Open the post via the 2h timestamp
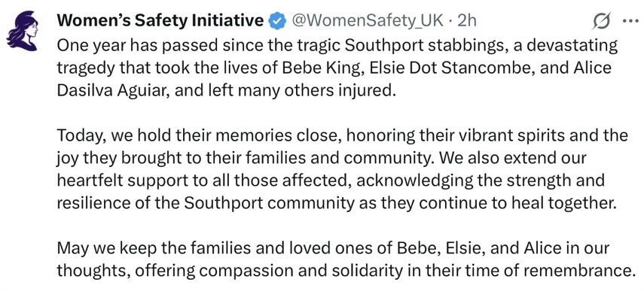 pyautogui.click(x=466, y=20)
